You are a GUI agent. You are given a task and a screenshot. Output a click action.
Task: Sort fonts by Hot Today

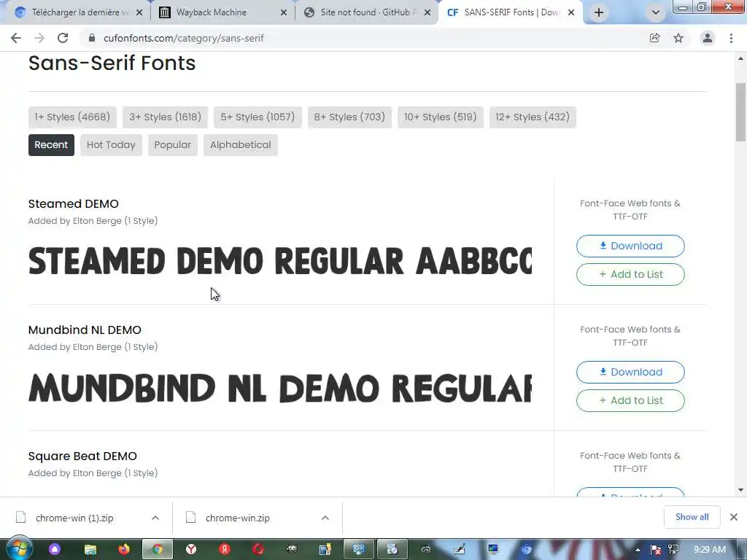[111, 145]
